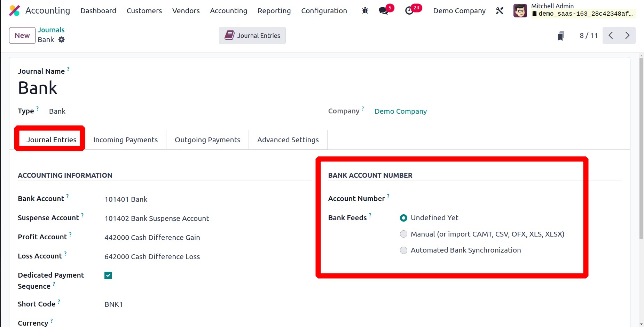Uncheck Dedicated Payment Sequence checkbox
Image resolution: width=644 pixels, height=327 pixels.
(x=108, y=276)
